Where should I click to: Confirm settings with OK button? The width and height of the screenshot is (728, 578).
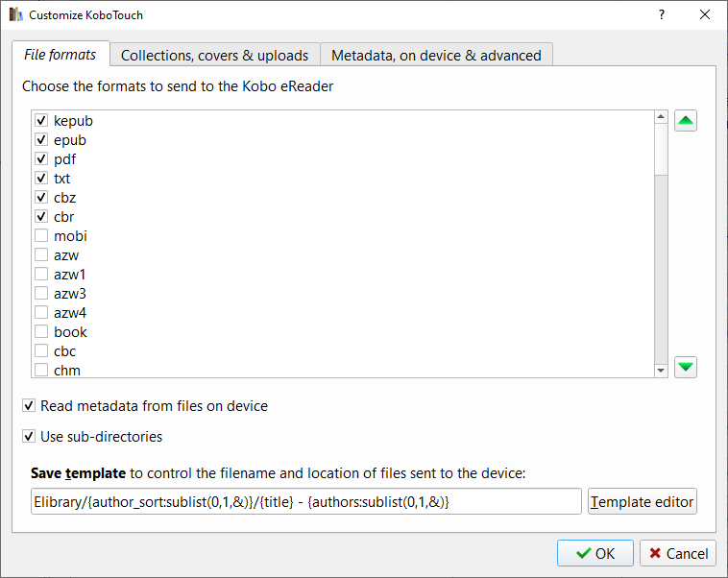(x=595, y=553)
